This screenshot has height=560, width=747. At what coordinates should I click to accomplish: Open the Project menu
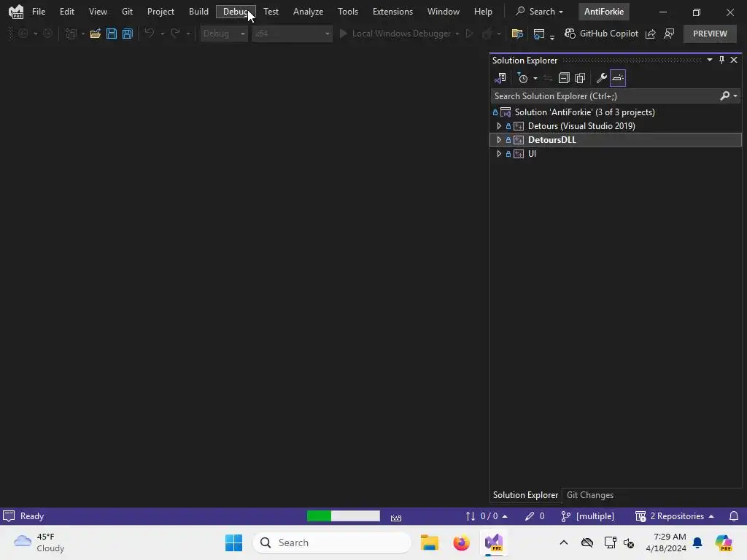pos(160,12)
